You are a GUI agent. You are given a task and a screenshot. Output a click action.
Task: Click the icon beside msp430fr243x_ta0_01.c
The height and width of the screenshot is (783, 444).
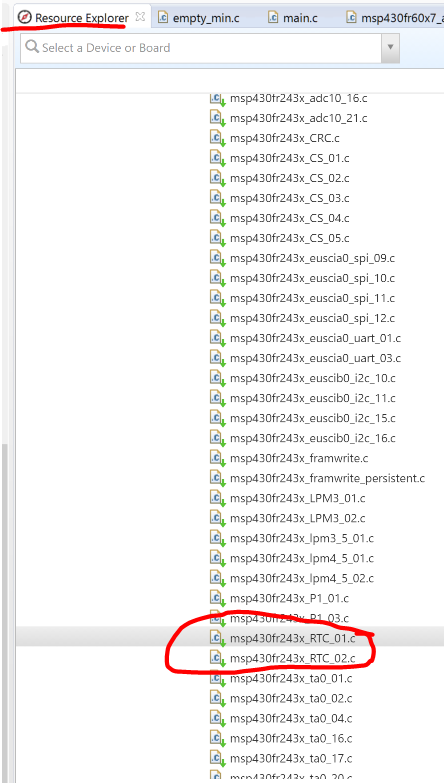point(217,679)
